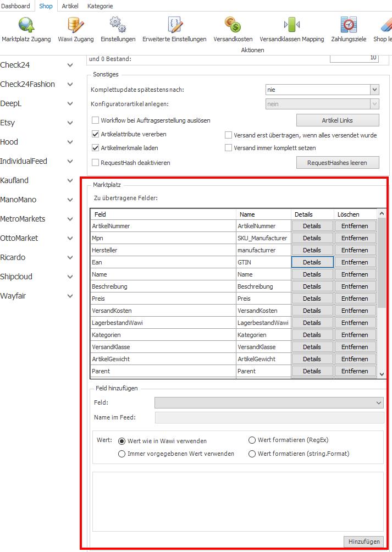Viewport: 392px width, 552px height.
Task: Open the Zahlungsziele icon
Action: point(349,25)
